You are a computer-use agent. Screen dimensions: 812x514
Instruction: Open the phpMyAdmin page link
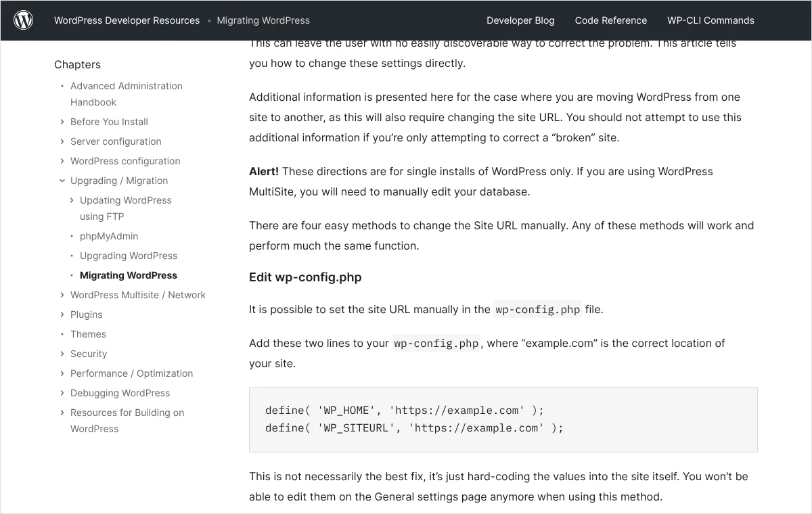109,236
